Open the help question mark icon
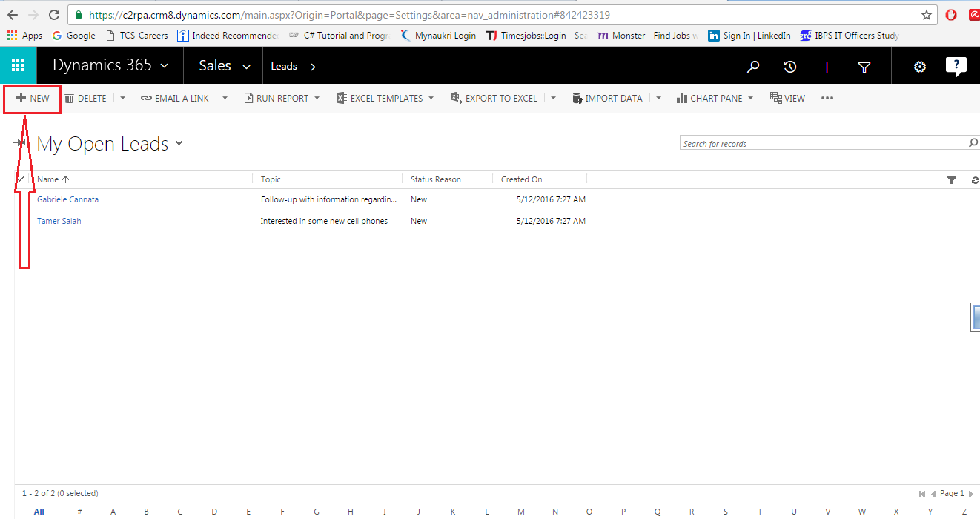The image size is (980, 519). coord(956,67)
